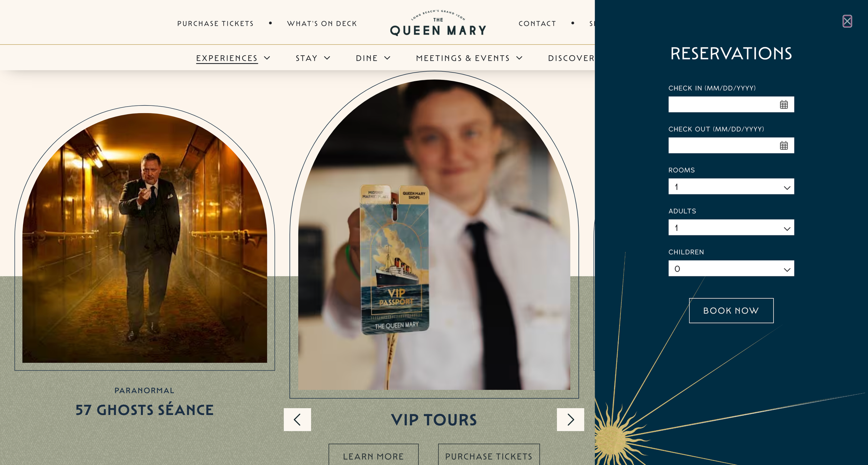
Task: Open the Purchase Tickets top link
Action: click(x=215, y=24)
